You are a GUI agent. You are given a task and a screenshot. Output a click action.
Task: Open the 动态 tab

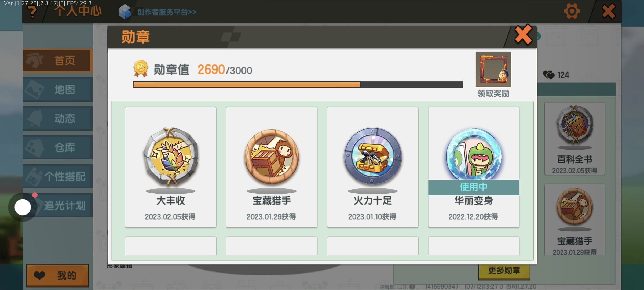58,118
